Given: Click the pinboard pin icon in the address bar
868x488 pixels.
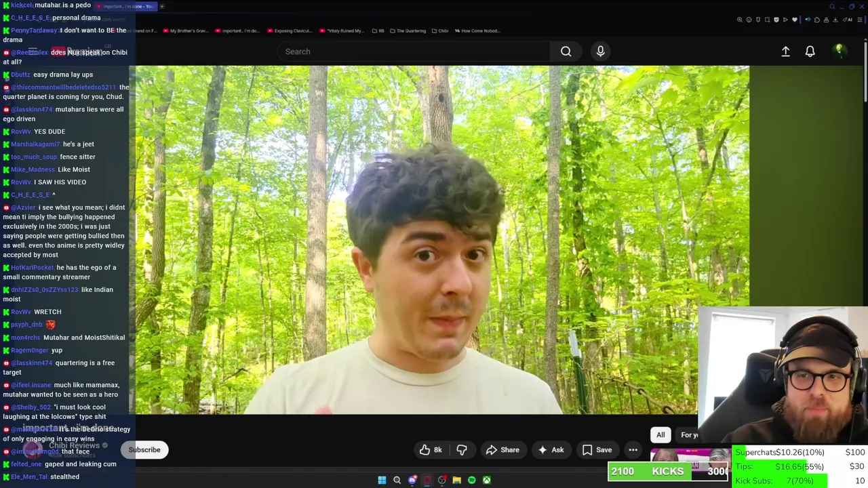Looking at the screenshot, I should coord(758,20).
